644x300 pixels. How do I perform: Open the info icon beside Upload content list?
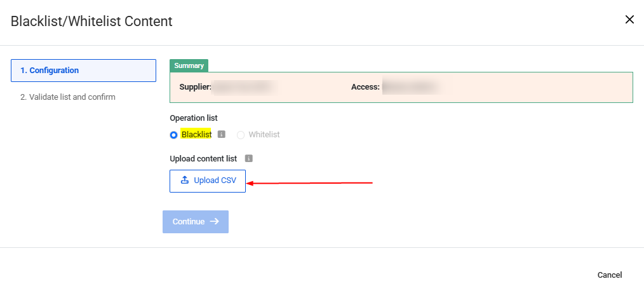(249, 158)
